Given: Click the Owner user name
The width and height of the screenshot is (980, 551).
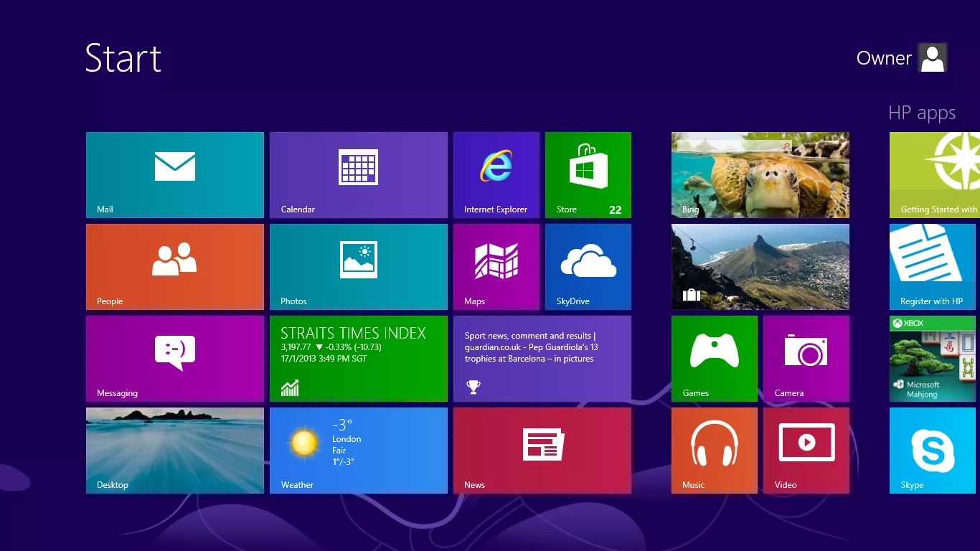Looking at the screenshot, I should 884,58.
